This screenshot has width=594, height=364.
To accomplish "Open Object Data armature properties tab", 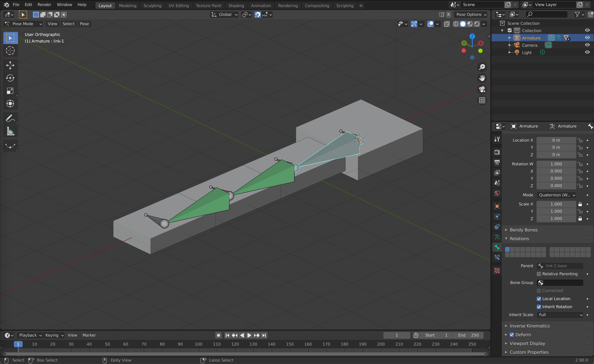I will tap(497, 237).
